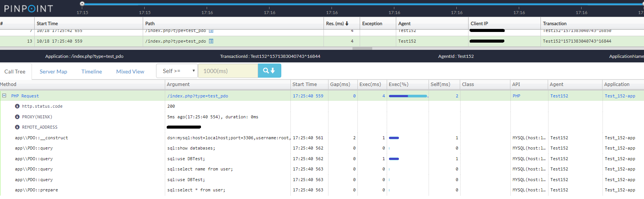644x199 pixels.
Task: Click 'sql:select name from user;' argument
Action: point(200,169)
